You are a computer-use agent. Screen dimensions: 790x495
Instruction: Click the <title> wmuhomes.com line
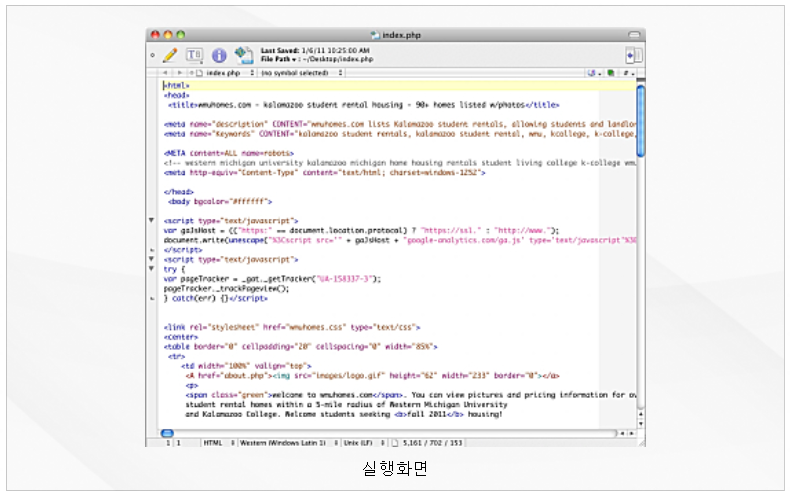[x=363, y=104]
